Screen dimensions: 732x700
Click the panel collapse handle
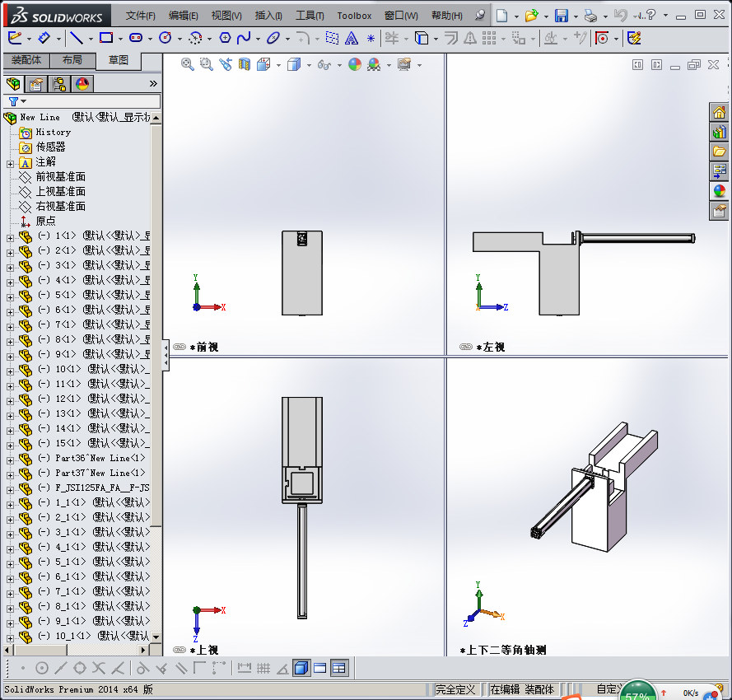(166, 355)
